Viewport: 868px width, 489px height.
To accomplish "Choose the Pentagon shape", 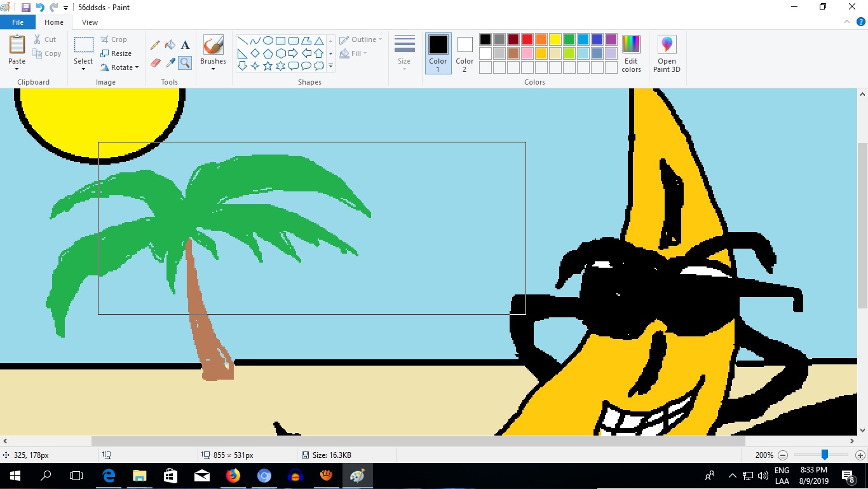I will click(x=268, y=53).
